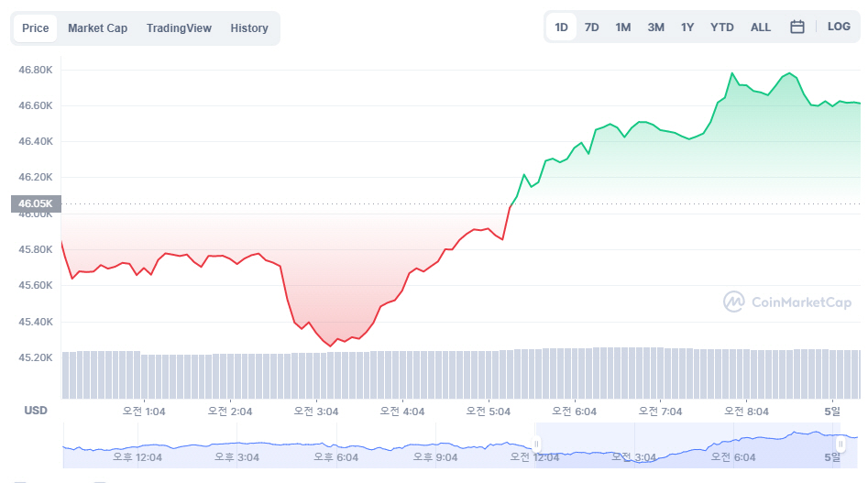
Task: Toggle LOG scale on the chart
Action: [x=839, y=27]
